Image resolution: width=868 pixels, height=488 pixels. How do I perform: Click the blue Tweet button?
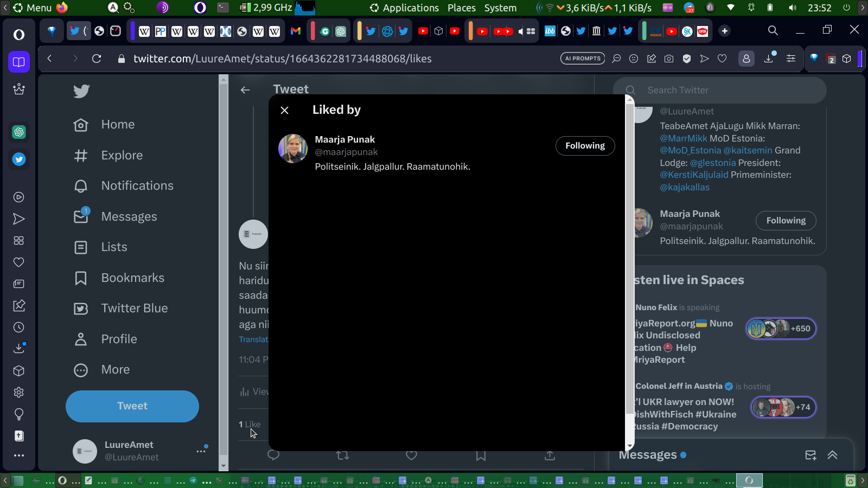pos(132,406)
